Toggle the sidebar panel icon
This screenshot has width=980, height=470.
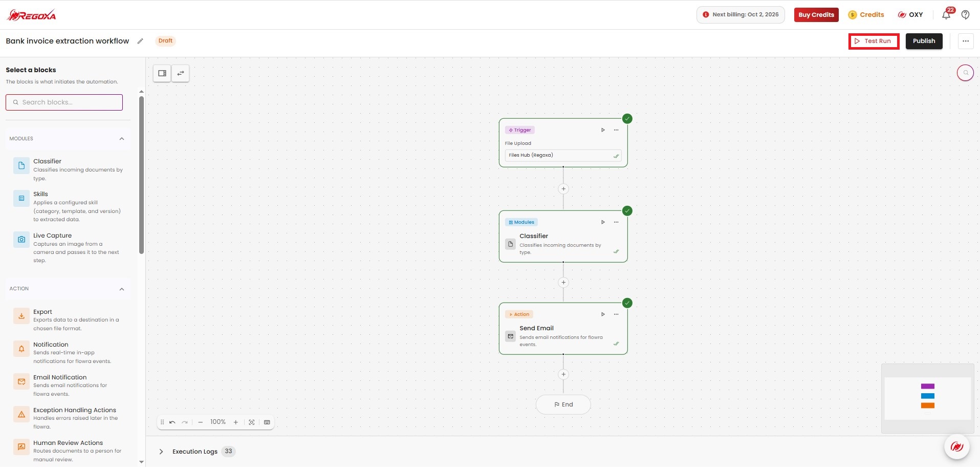(162, 73)
